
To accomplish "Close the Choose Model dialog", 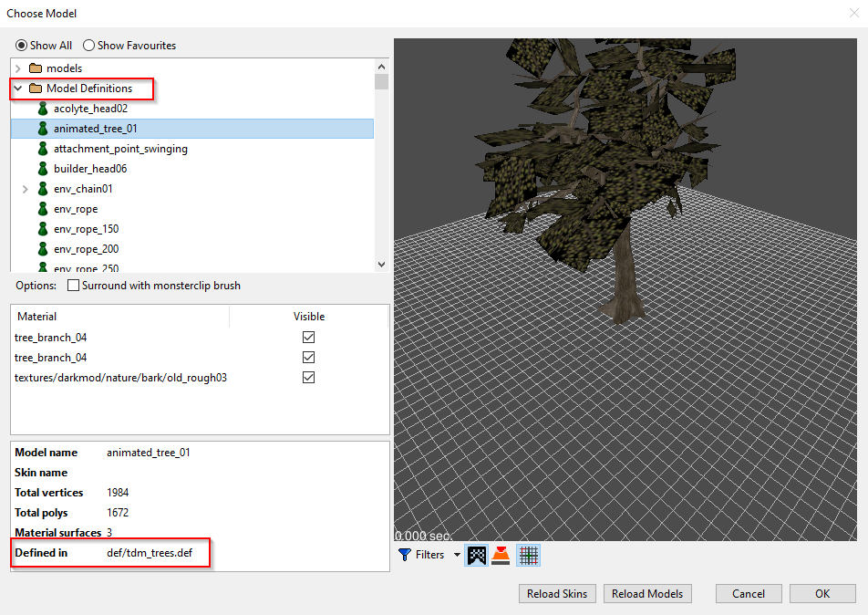I will point(854,13).
